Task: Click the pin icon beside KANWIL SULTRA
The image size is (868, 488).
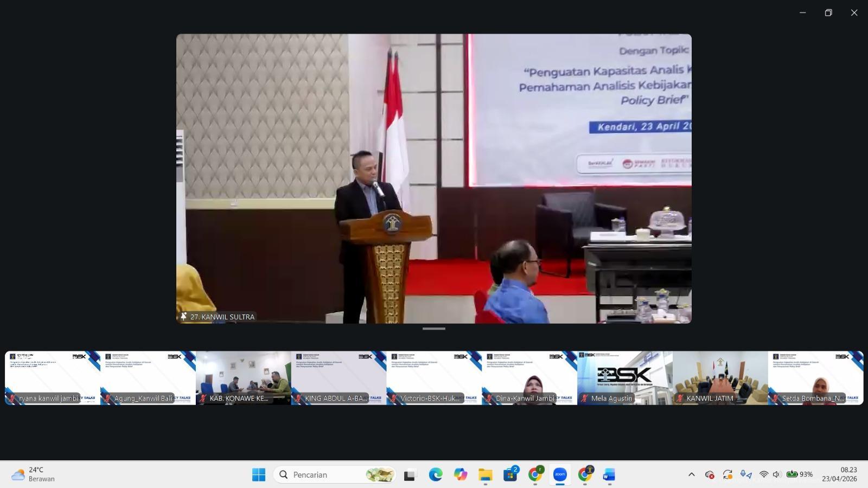Action: coord(183,317)
